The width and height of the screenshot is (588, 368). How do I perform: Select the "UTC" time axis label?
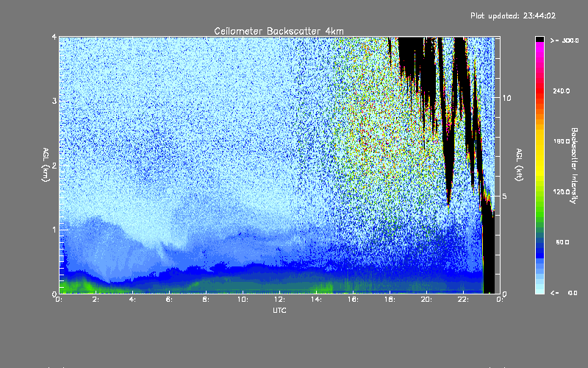pyautogui.click(x=279, y=310)
